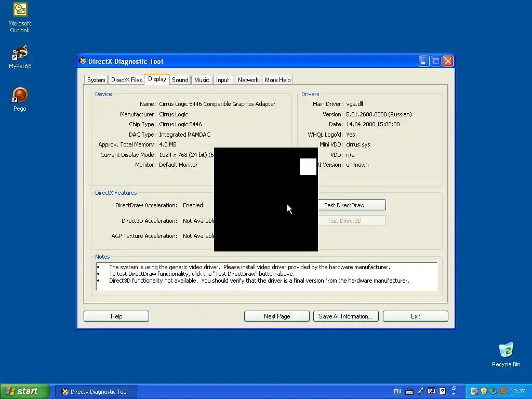Screen dimensions: 532x399
Task: Click the disabled Test Direct3D button
Action: pyautogui.click(x=352, y=220)
